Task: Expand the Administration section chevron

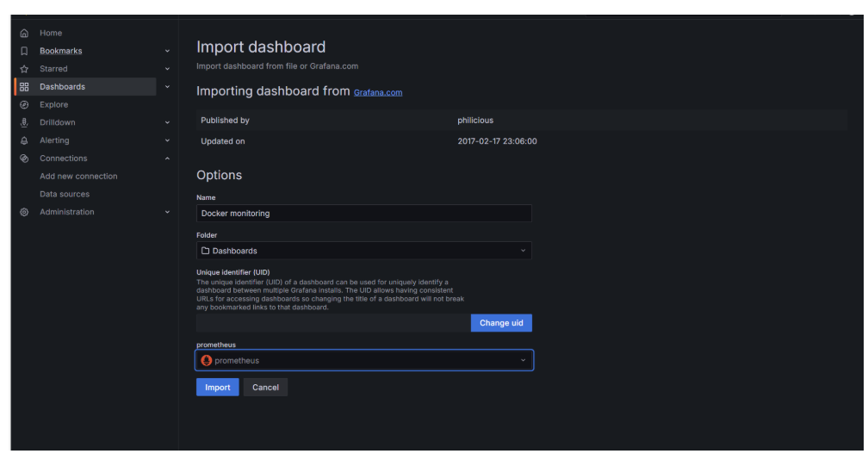Action: coord(167,212)
